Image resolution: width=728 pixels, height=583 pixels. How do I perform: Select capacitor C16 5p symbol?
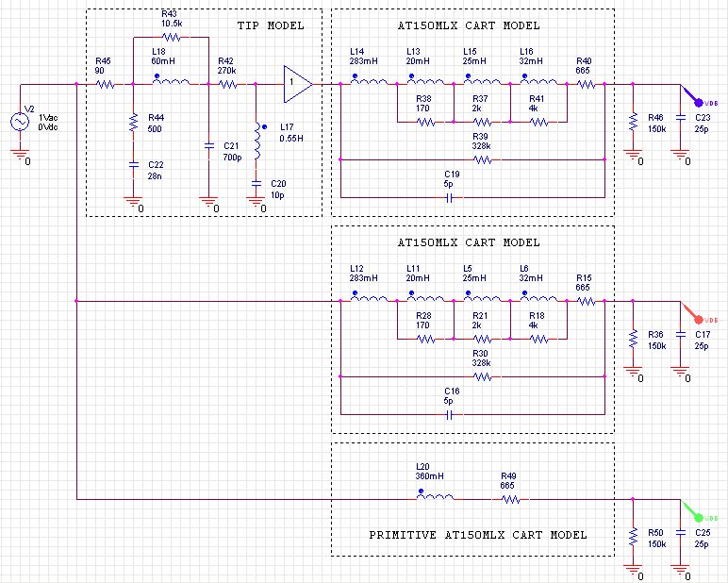(449, 415)
